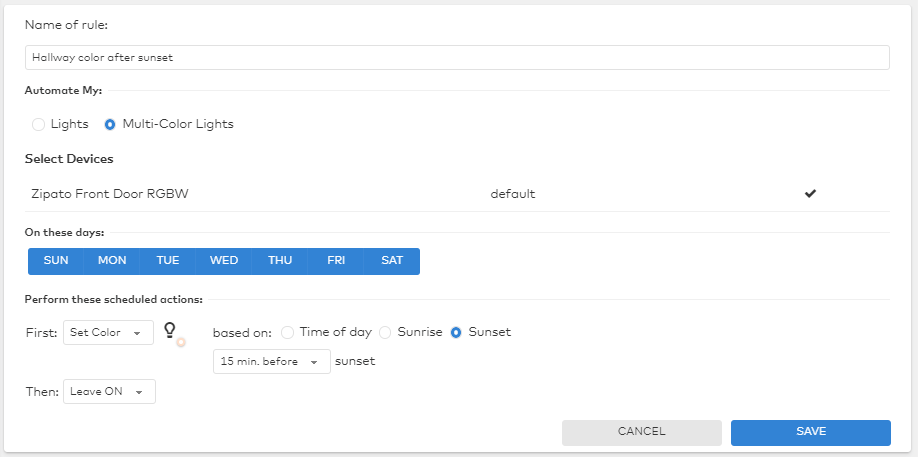
Task: Toggle the MON day button
Action: click(112, 261)
